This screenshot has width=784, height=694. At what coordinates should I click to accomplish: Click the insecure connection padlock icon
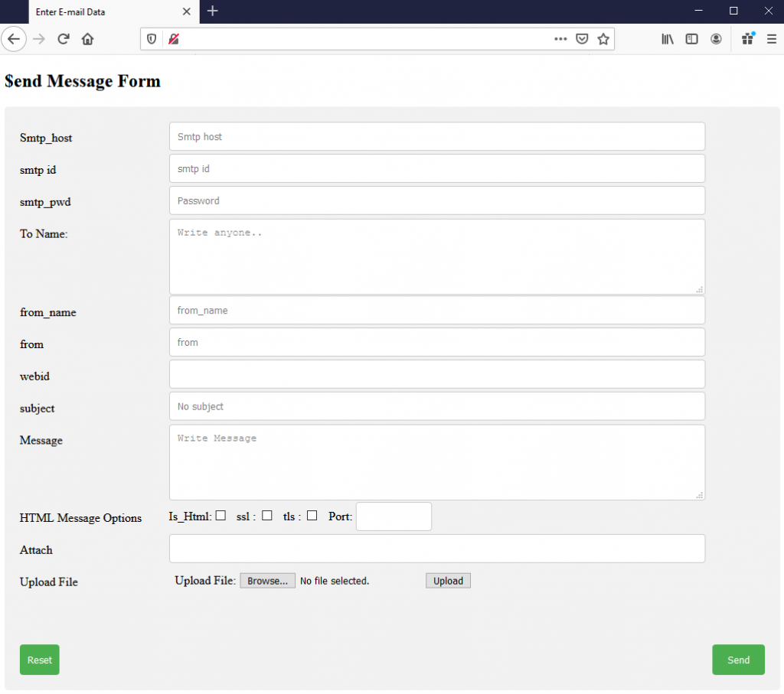point(174,39)
